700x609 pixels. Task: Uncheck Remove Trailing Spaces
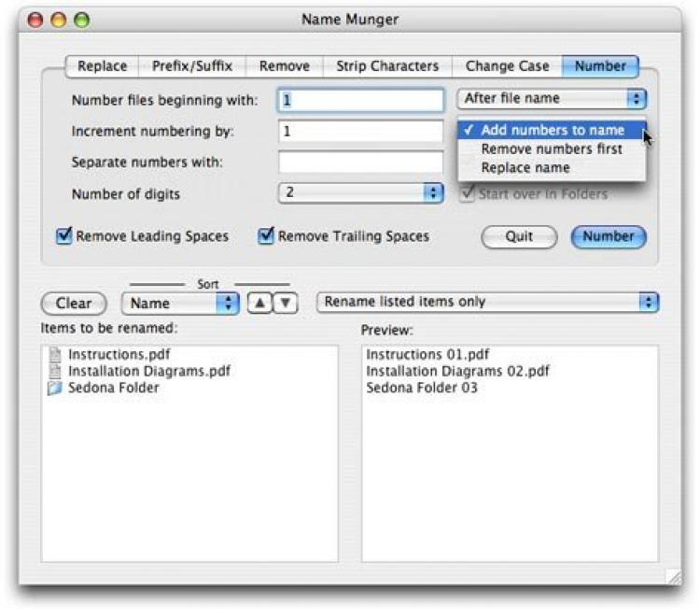pyautogui.click(x=266, y=235)
